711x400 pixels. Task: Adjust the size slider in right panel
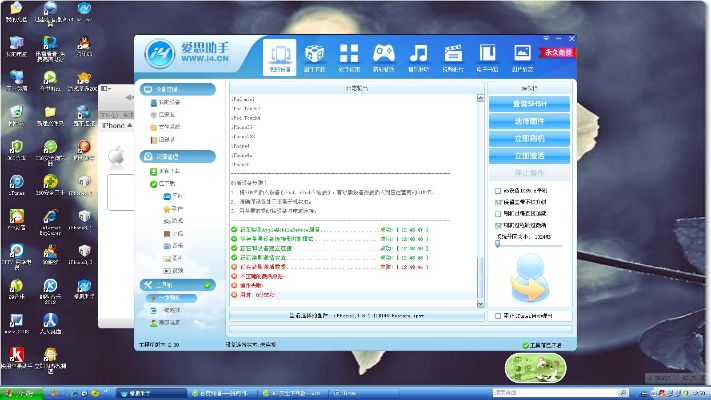[x=499, y=245]
